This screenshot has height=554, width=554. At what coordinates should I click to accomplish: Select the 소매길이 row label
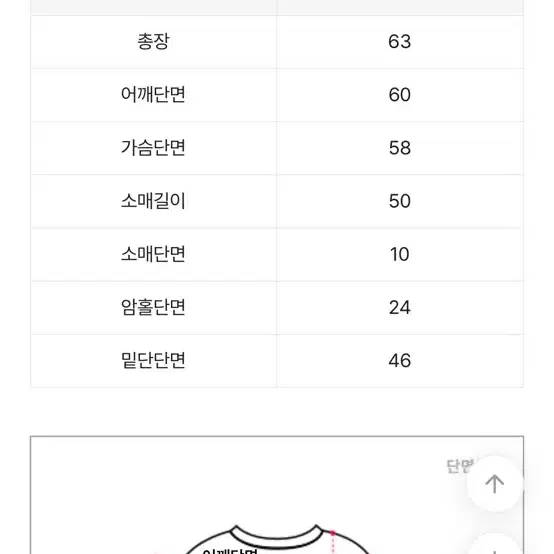click(x=153, y=201)
